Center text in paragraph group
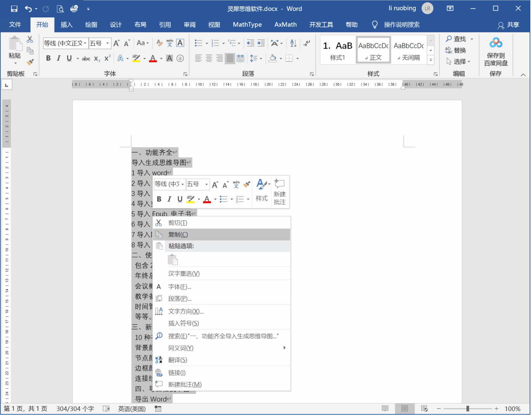 [x=209, y=58]
